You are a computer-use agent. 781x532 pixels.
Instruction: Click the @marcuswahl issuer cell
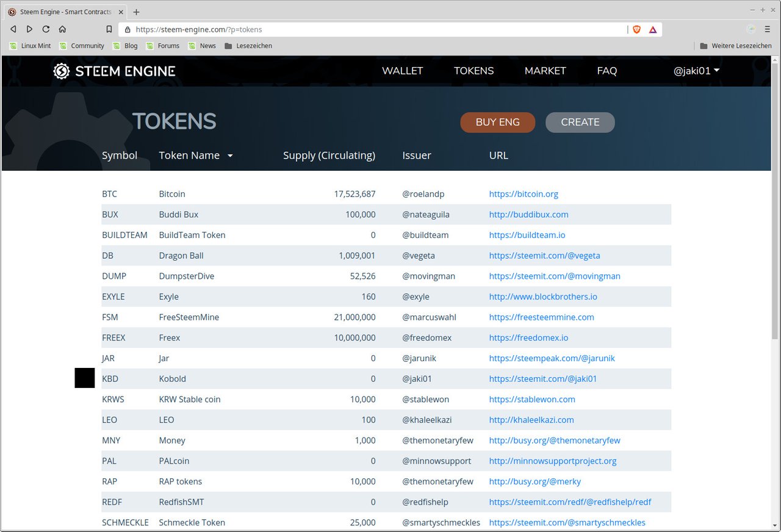pyautogui.click(x=429, y=317)
